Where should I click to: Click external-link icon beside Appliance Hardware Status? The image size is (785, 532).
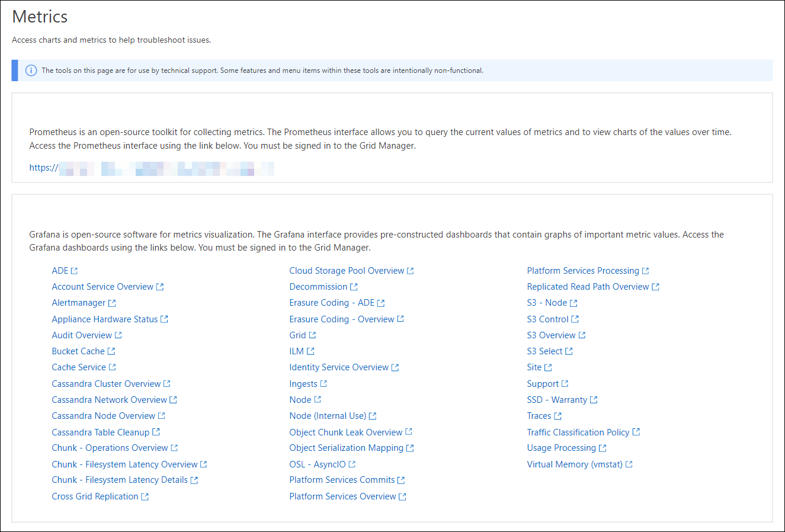tap(164, 319)
